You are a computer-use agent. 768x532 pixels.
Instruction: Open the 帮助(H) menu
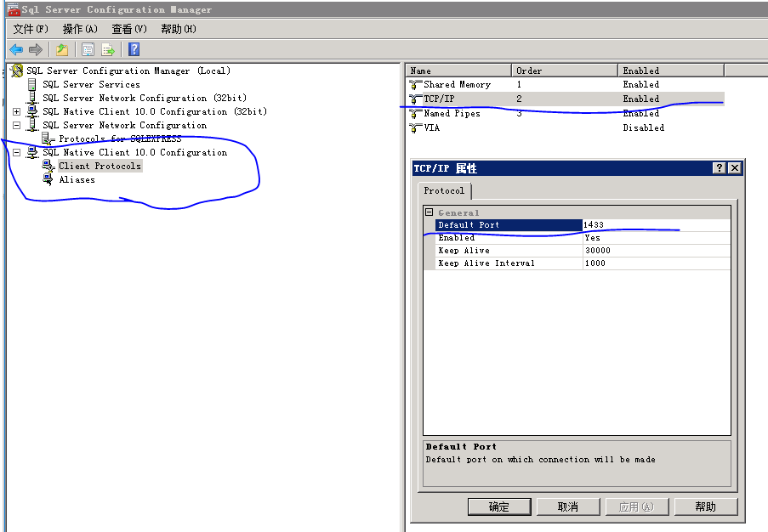point(179,29)
